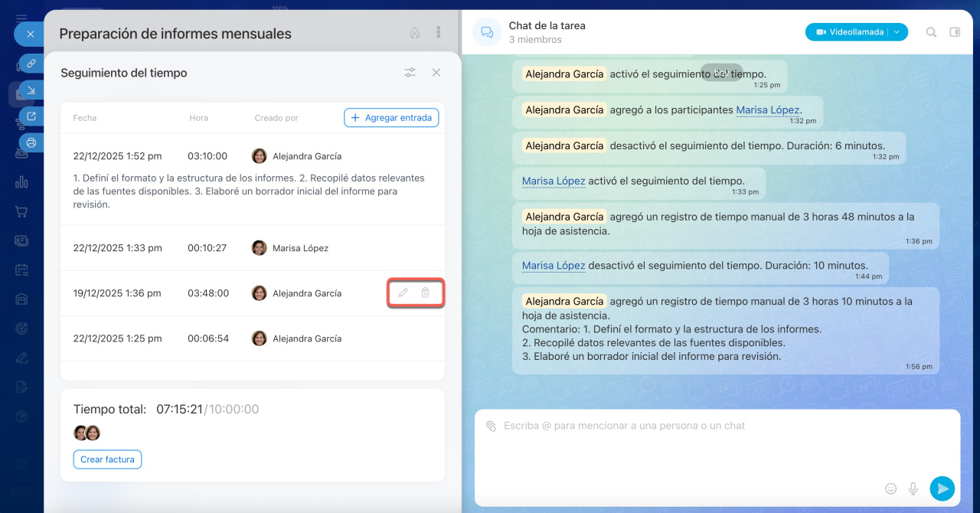The height and width of the screenshot is (513, 980).
Task: Click the microphone icon to record audio
Action: pos(913,488)
